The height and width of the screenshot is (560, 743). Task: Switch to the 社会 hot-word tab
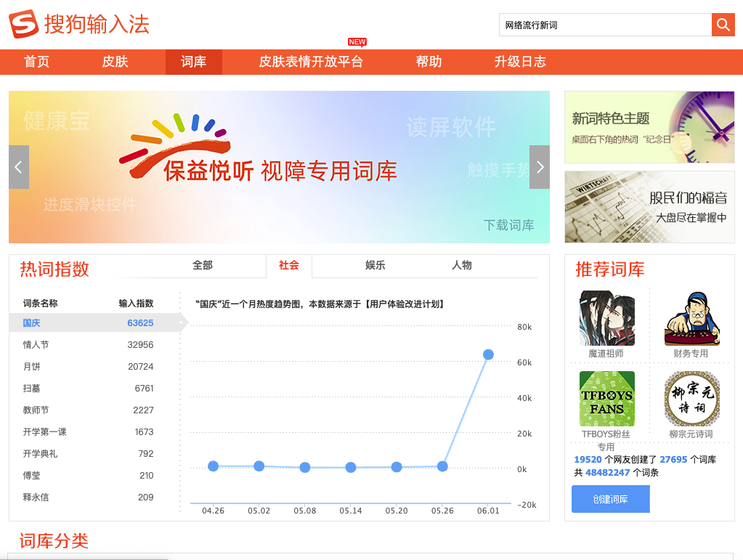coord(289,265)
